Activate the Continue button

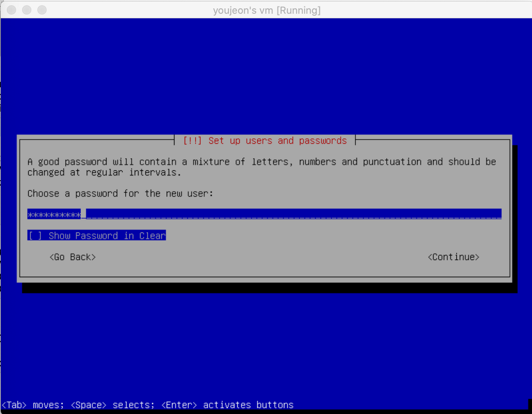coord(453,257)
